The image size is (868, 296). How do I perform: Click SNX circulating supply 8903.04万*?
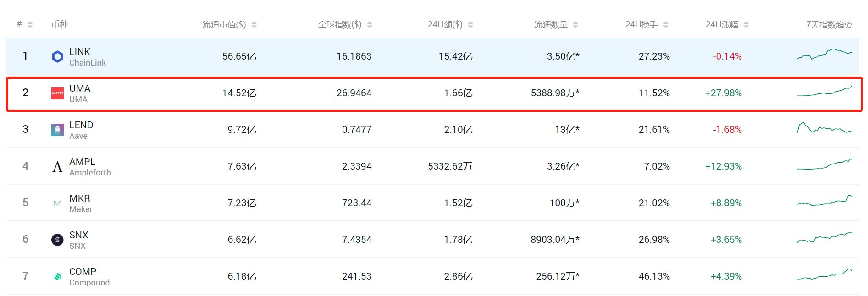coord(555,240)
